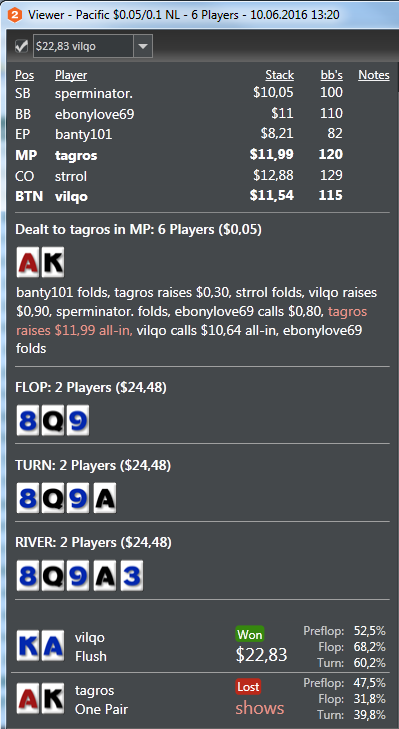This screenshot has height=729, width=399.
Task: Sort by the Player column header
Action: coord(71,75)
